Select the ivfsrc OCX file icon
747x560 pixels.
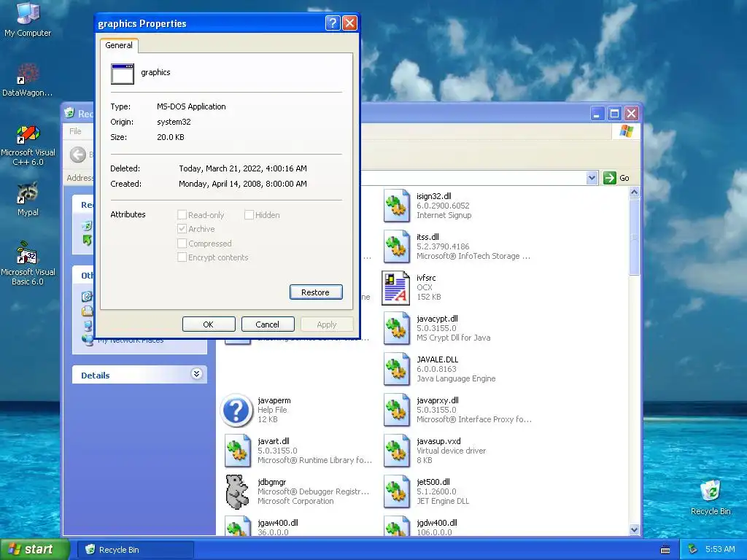[x=396, y=287]
